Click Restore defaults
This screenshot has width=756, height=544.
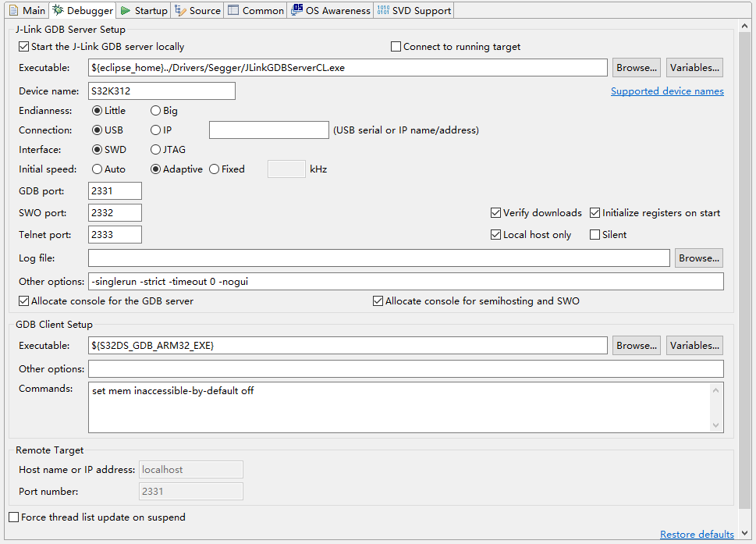click(696, 534)
